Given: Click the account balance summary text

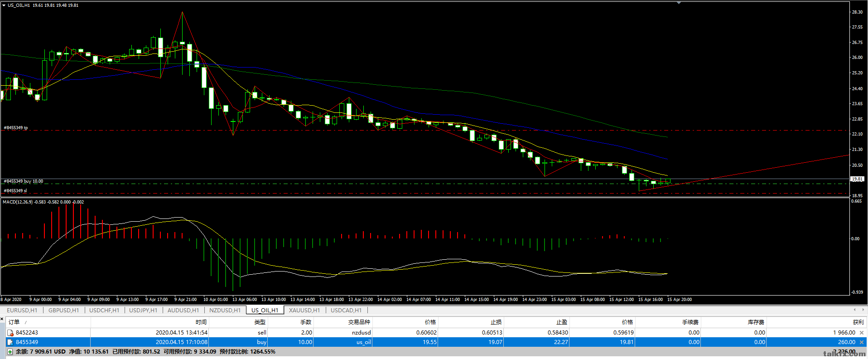Looking at the screenshot, I should [x=145, y=352].
